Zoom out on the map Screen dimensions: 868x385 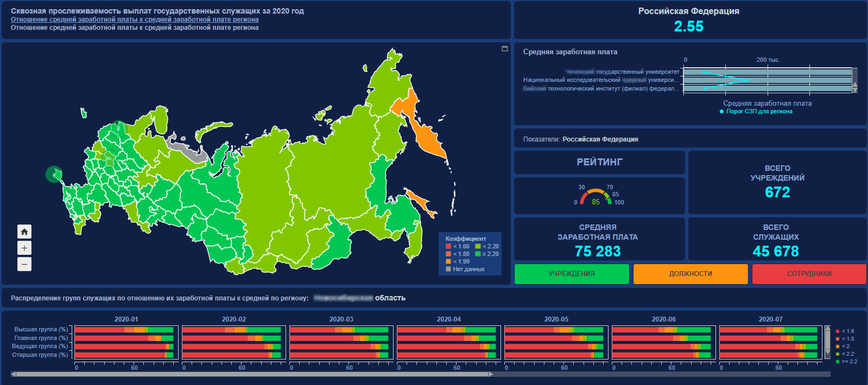24,264
